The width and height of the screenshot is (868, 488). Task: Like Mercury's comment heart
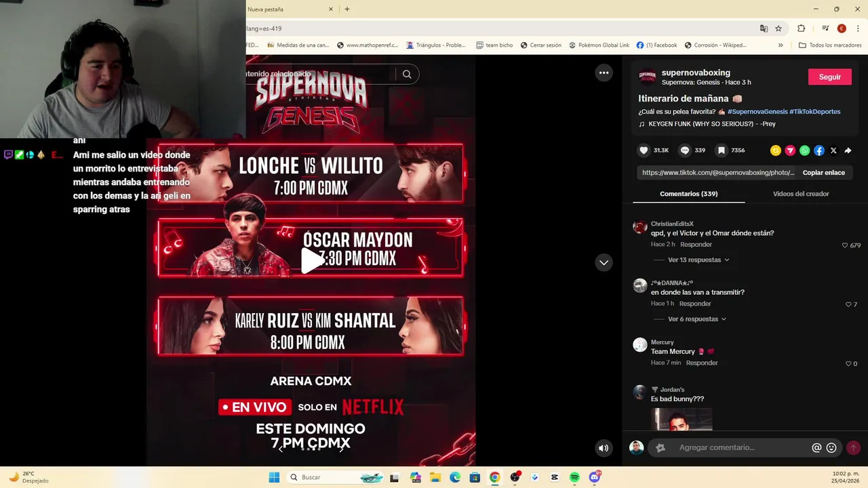click(848, 364)
